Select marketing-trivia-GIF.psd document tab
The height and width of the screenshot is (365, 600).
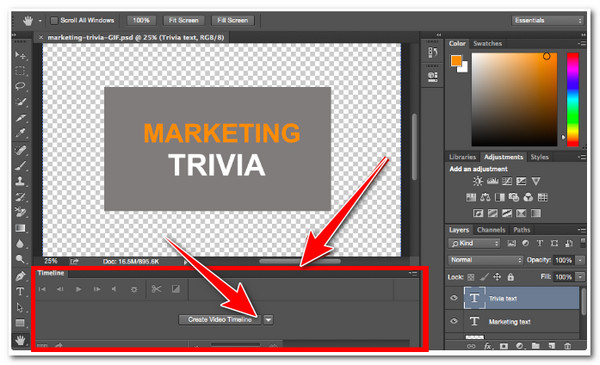point(135,37)
